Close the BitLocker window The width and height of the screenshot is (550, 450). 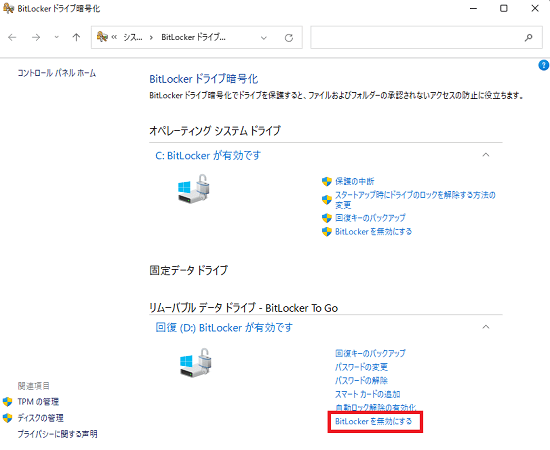(x=535, y=8)
